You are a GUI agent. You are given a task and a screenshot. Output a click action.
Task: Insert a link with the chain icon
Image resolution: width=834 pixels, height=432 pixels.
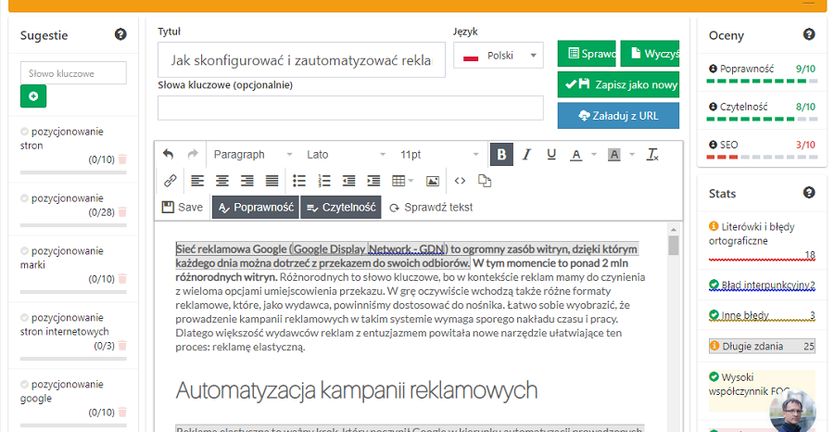click(x=170, y=181)
